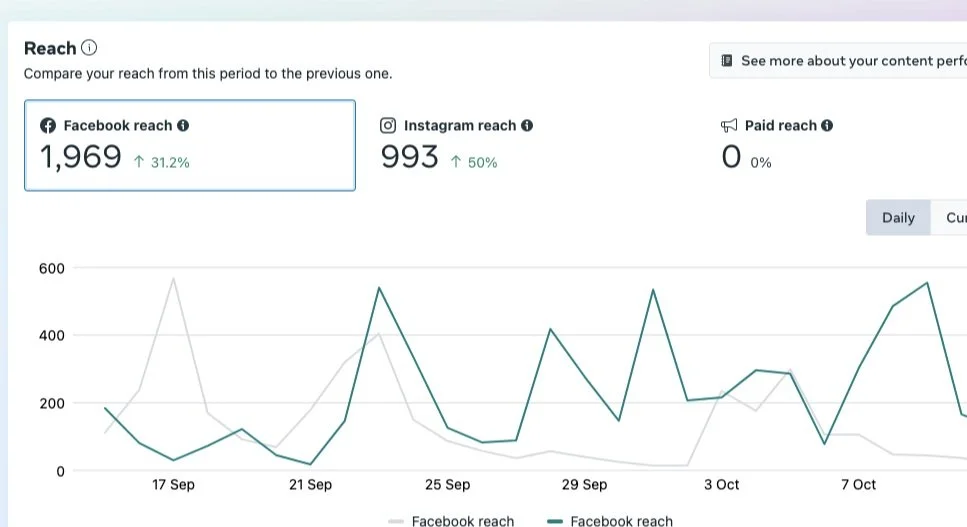Viewport: 967px width, 527px height.
Task: Click the Facebook logo icon in reach card
Action: 47,126
